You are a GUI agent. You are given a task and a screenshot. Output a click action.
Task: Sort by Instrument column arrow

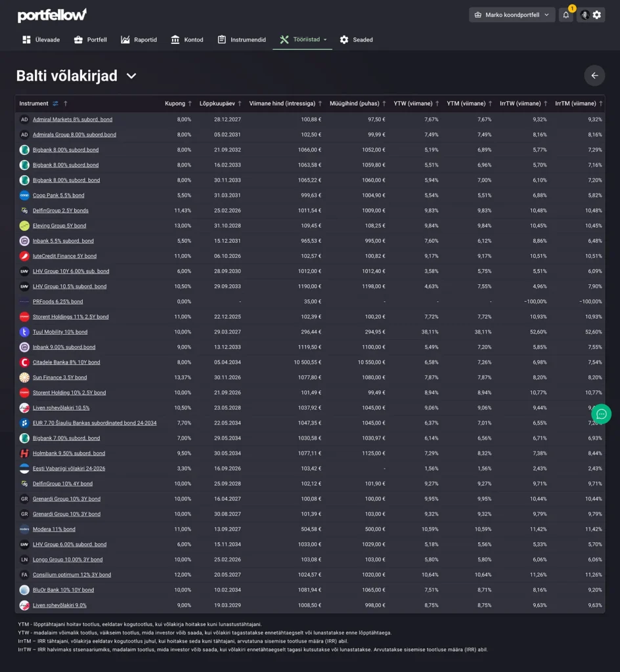66,103
